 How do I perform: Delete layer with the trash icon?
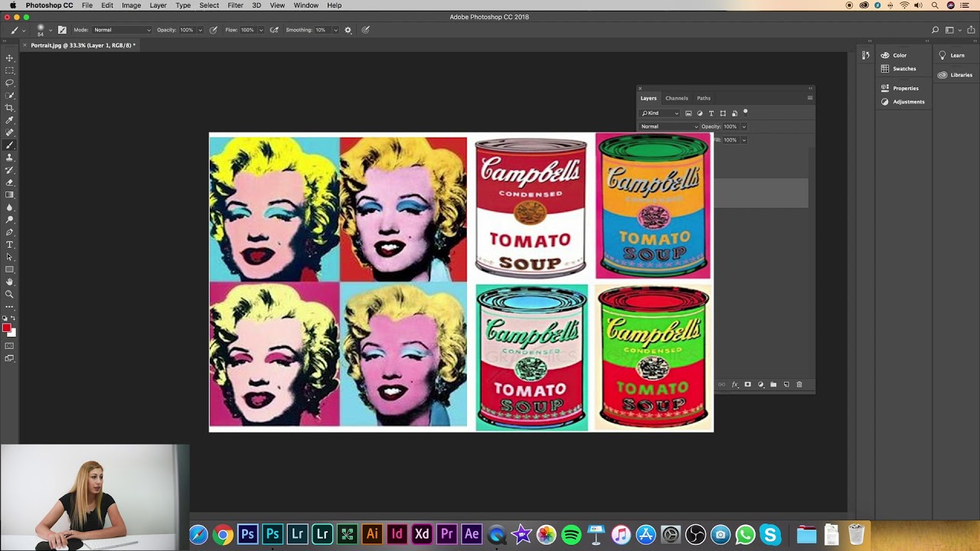[799, 384]
